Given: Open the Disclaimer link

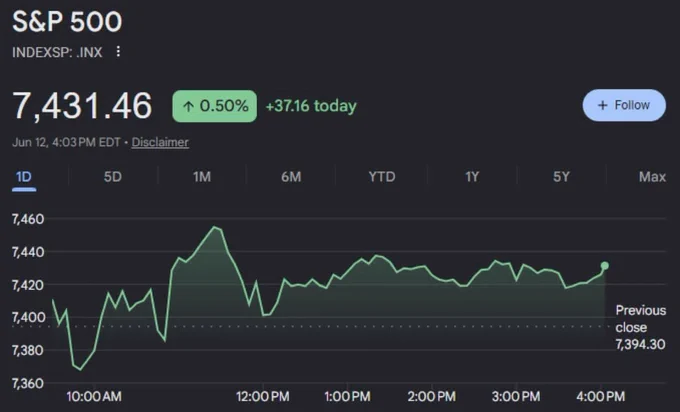Looking at the screenshot, I should tap(160, 142).
